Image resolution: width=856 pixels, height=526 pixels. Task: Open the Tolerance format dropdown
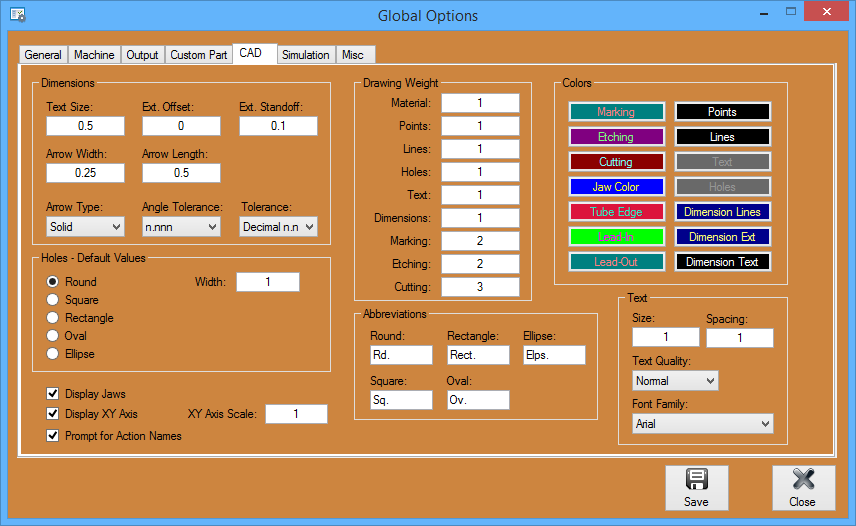coord(278,226)
